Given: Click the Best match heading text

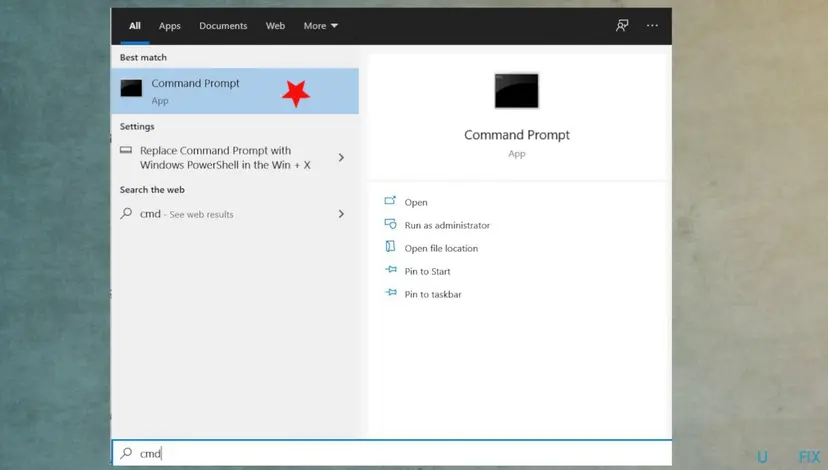Looking at the screenshot, I should tap(143, 58).
